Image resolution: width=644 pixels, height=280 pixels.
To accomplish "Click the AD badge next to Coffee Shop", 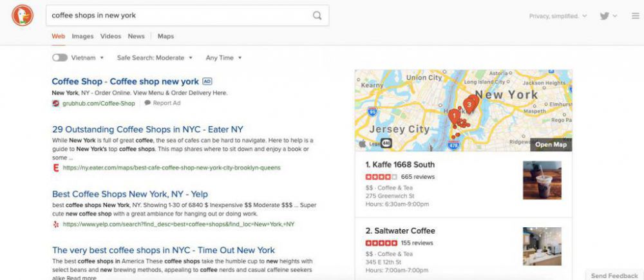I will [207, 82].
